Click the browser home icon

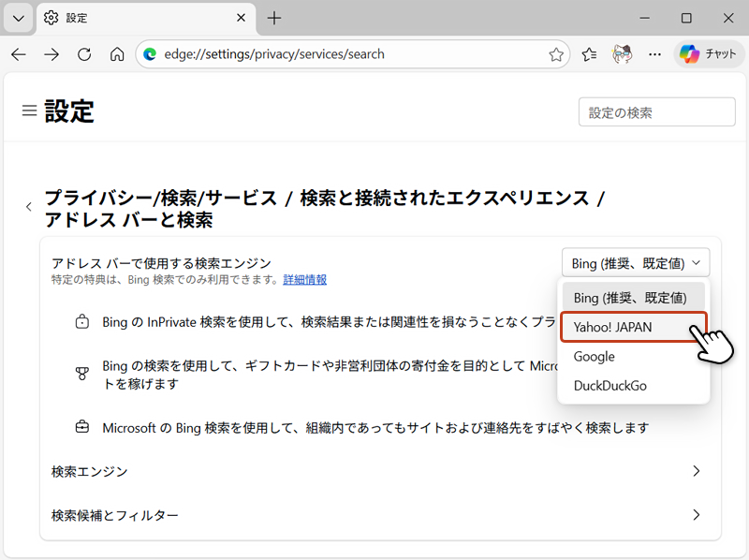pyautogui.click(x=116, y=54)
